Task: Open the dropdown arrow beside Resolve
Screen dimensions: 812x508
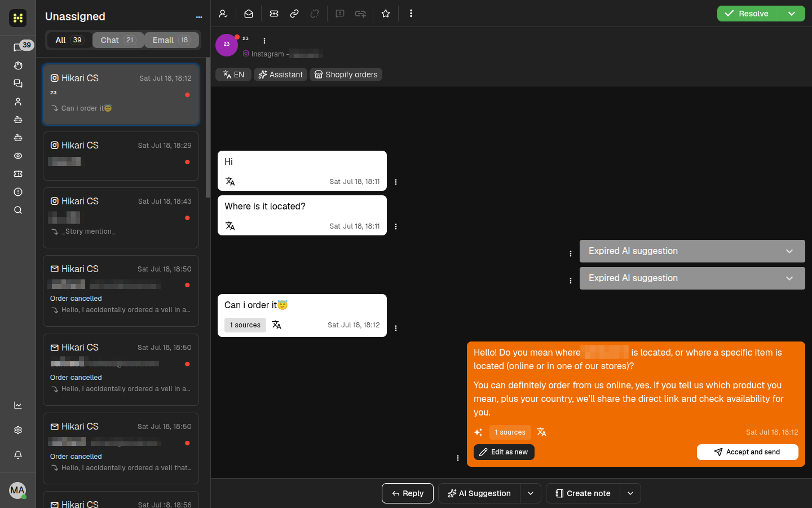Action: [792, 14]
